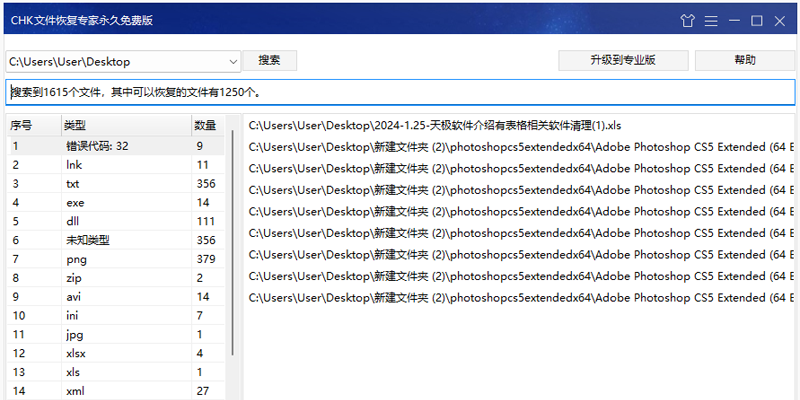The image size is (800, 400).
Task: Select the xml type row
Action: tap(116, 391)
